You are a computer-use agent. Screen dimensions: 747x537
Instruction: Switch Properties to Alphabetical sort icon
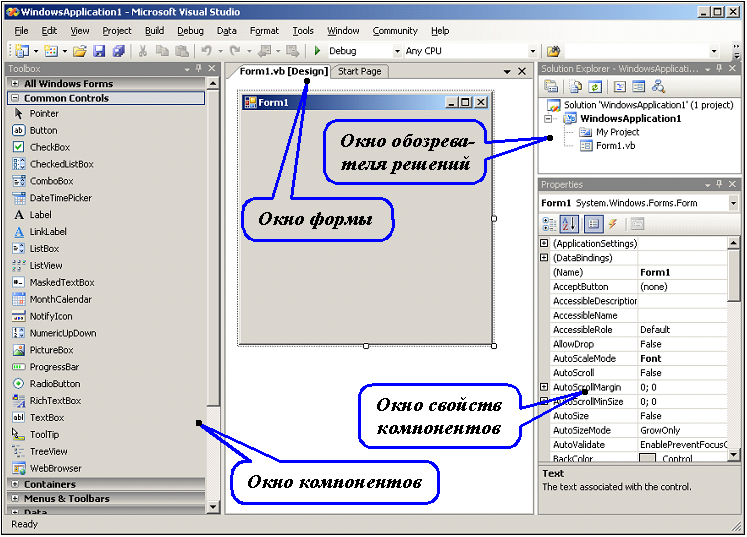[569, 224]
